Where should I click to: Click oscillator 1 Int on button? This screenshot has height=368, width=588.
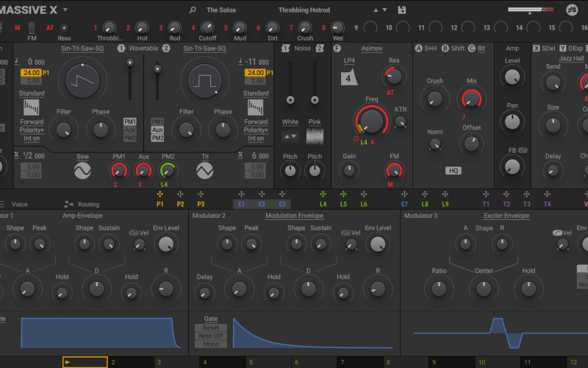pos(32,138)
